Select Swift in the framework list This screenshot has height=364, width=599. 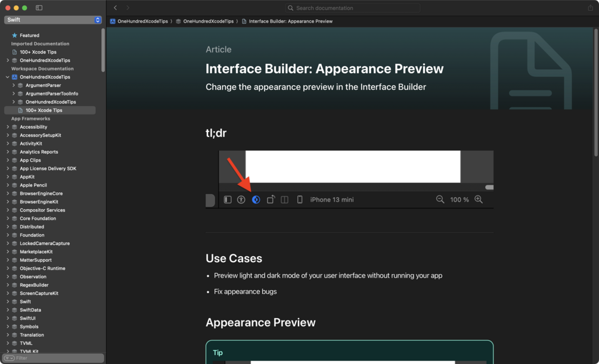25,301
